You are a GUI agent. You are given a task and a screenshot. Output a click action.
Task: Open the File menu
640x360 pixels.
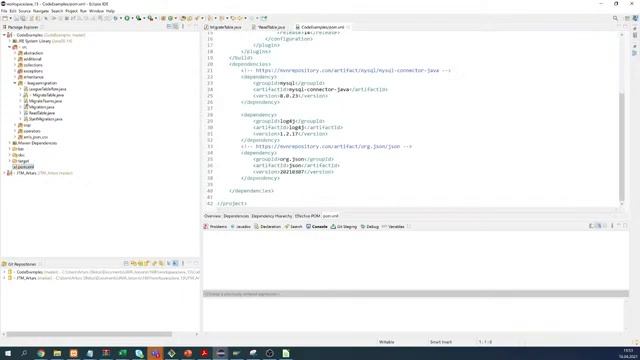[4, 11]
